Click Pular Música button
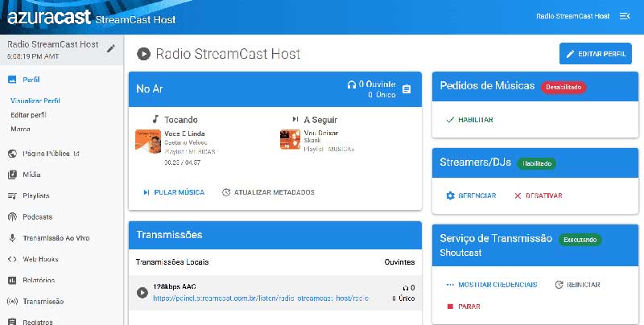The image size is (644, 325). [174, 192]
